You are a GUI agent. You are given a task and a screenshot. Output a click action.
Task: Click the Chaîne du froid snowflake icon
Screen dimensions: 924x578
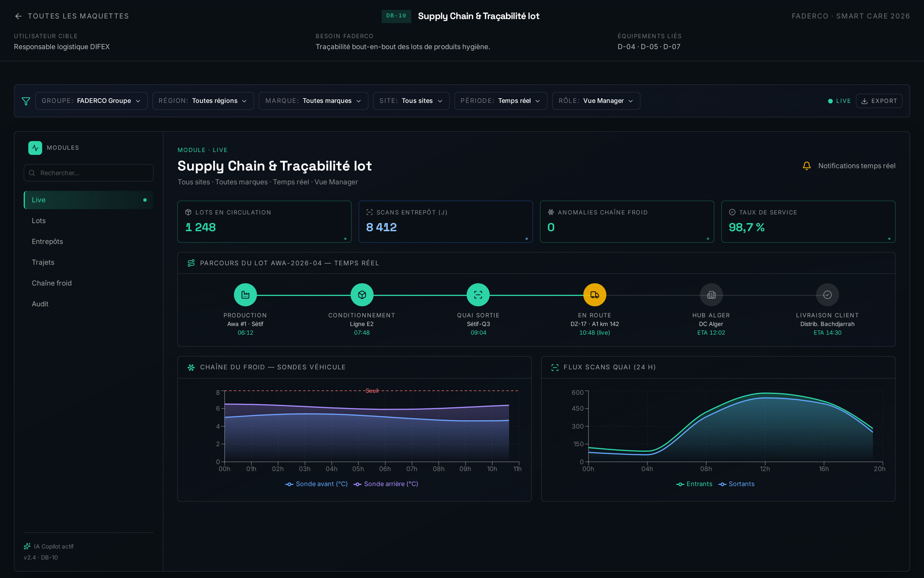click(191, 367)
